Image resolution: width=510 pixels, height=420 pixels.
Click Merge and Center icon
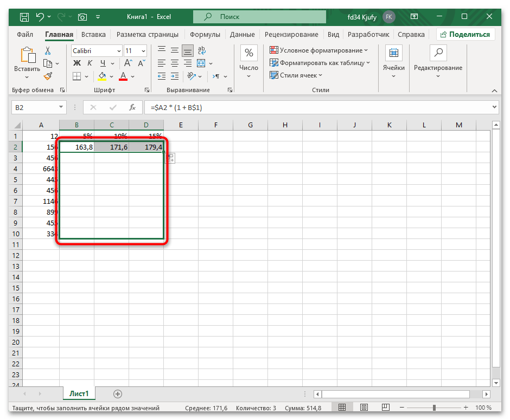point(201,63)
